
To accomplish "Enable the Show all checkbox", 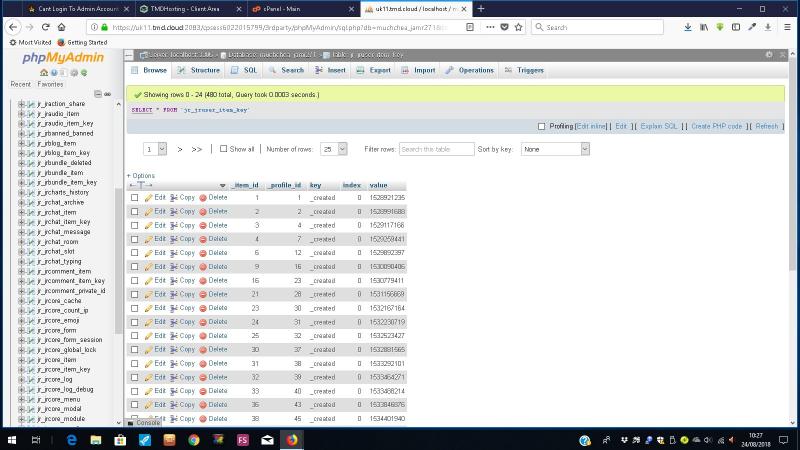I will click(223, 149).
